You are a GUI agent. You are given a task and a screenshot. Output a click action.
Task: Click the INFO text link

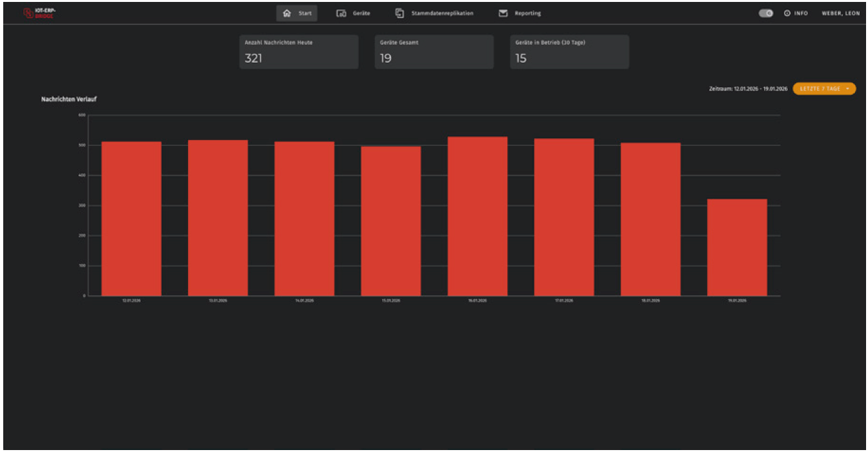[801, 14]
